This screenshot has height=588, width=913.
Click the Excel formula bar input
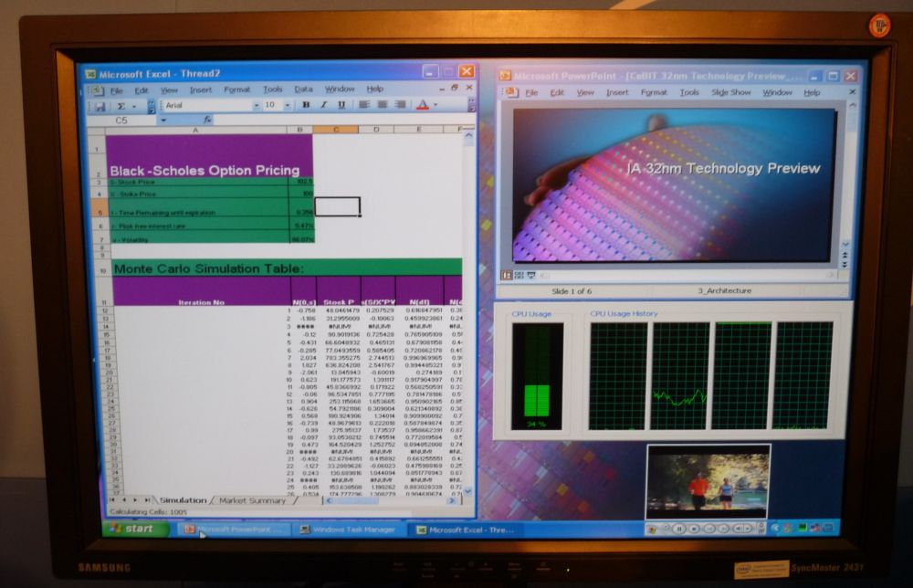343,120
